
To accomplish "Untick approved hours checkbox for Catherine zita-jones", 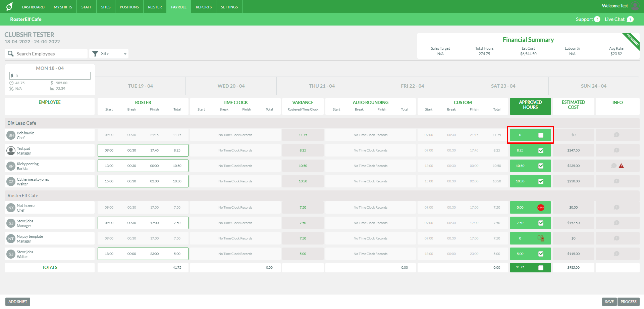I will pyautogui.click(x=541, y=181).
